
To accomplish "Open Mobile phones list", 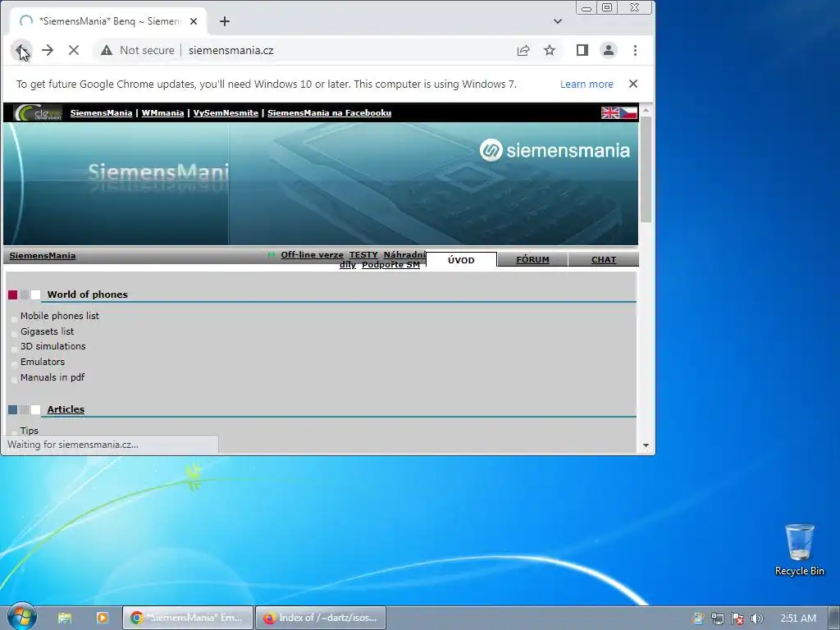I will point(59,316).
